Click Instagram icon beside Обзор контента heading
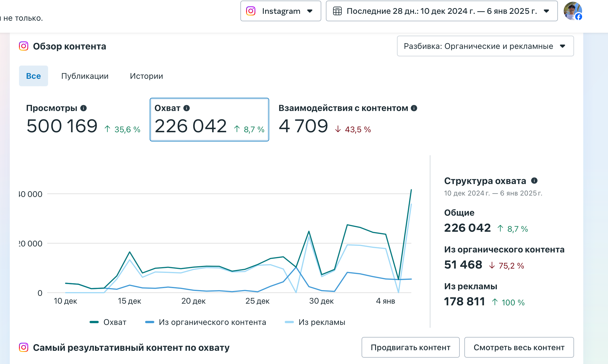Image resolution: width=608 pixels, height=364 pixels. pos(24,46)
